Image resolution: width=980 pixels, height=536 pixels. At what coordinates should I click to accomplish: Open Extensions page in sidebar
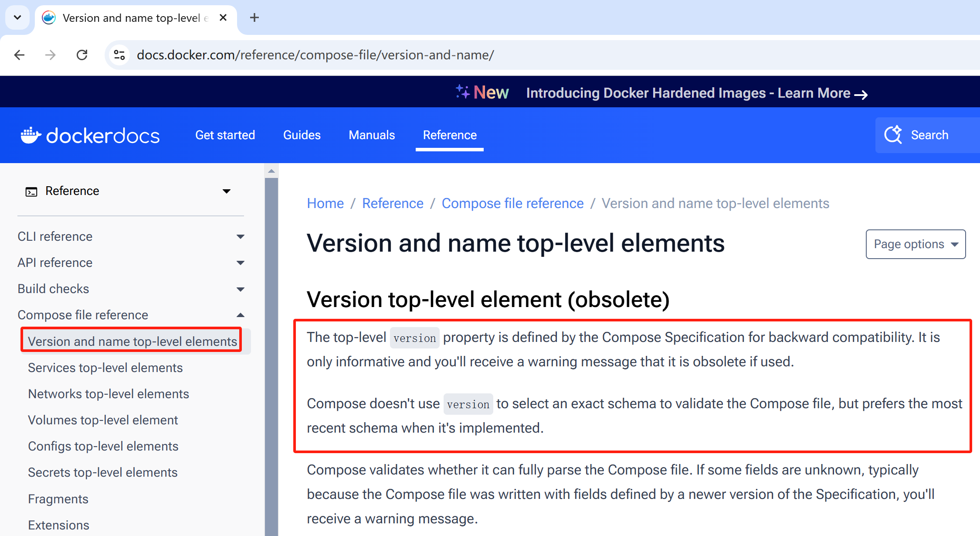click(x=58, y=525)
